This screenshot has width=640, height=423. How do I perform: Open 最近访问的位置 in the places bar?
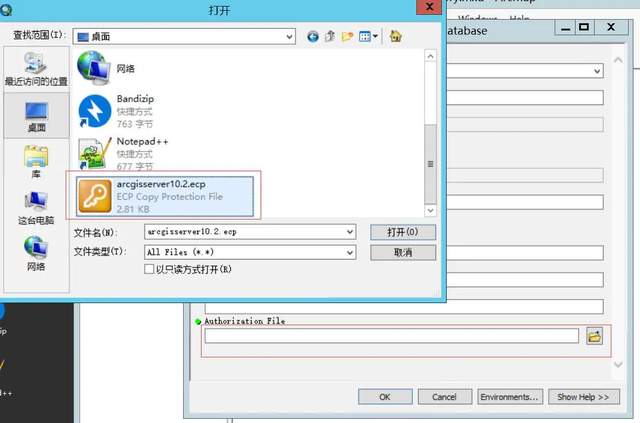pos(36,69)
